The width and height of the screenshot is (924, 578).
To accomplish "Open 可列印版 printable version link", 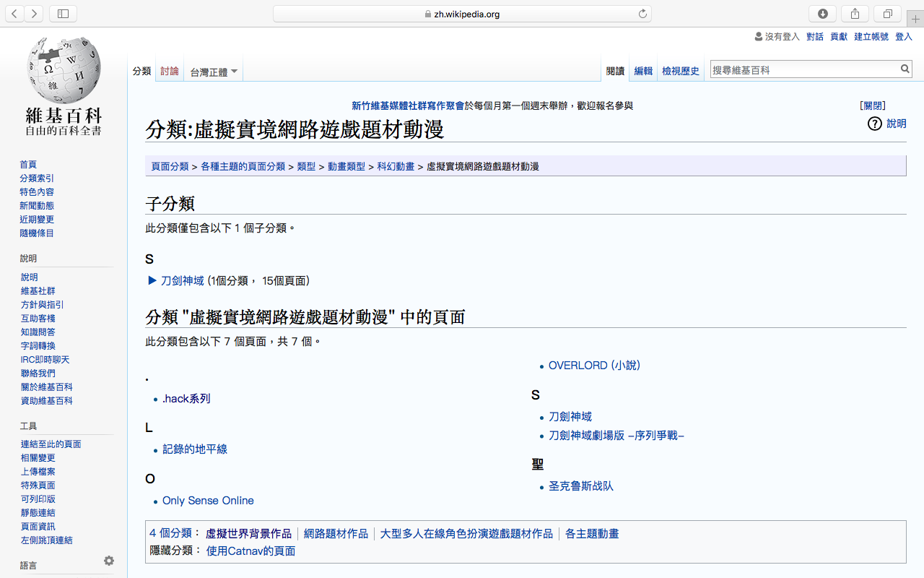I will (38, 499).
